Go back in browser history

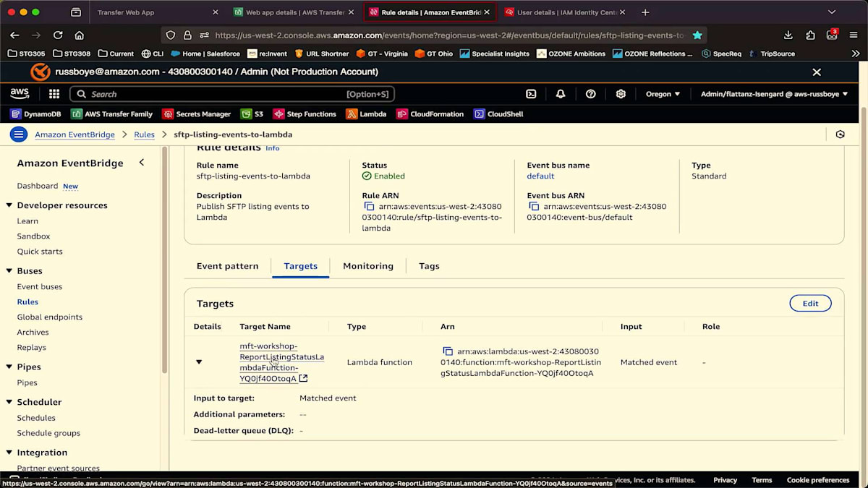pos(14,35)
